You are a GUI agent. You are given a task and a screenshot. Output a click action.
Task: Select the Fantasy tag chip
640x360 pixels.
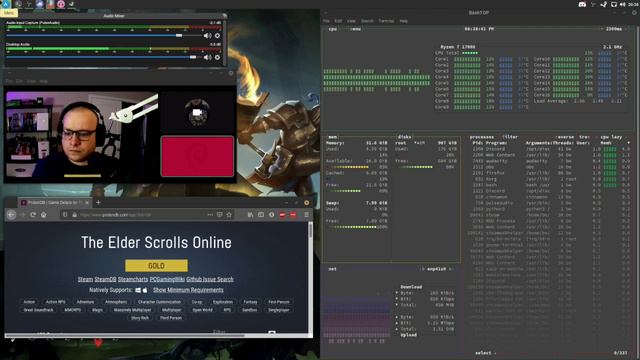(250, 302)
